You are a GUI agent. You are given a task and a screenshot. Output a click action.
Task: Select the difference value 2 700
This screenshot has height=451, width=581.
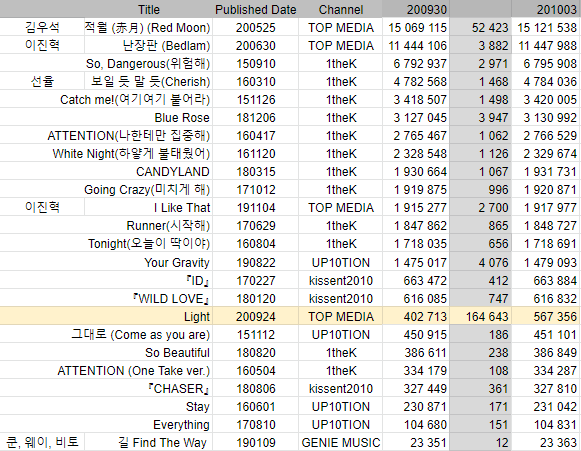493,208
